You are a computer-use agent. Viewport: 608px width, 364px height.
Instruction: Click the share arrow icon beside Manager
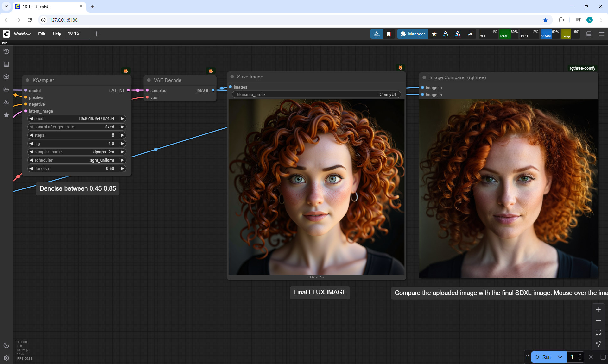[470, 34]
